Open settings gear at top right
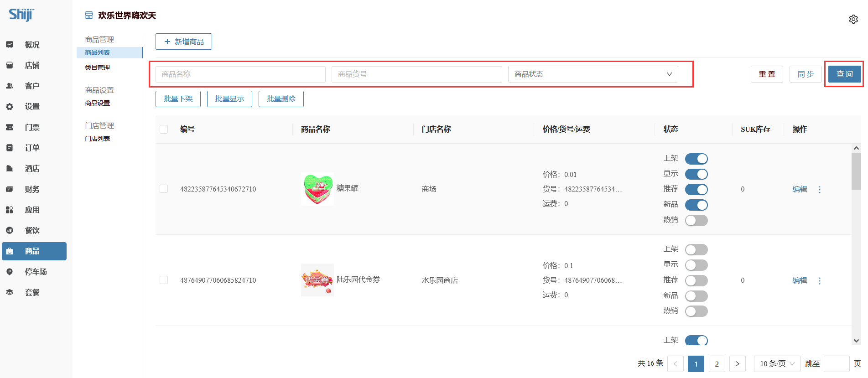The image size is (868, 378). (x=853, y=19)
